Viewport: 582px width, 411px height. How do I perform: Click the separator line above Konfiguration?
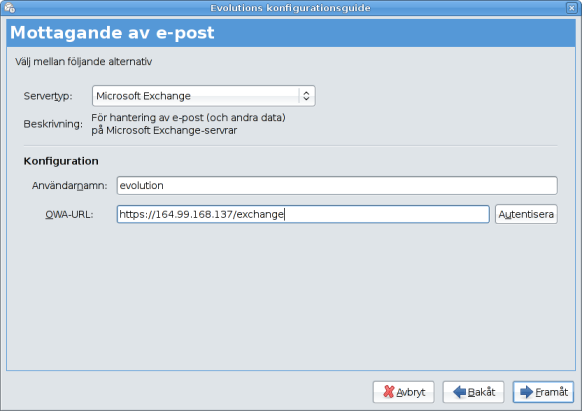(x=291, y=146)
